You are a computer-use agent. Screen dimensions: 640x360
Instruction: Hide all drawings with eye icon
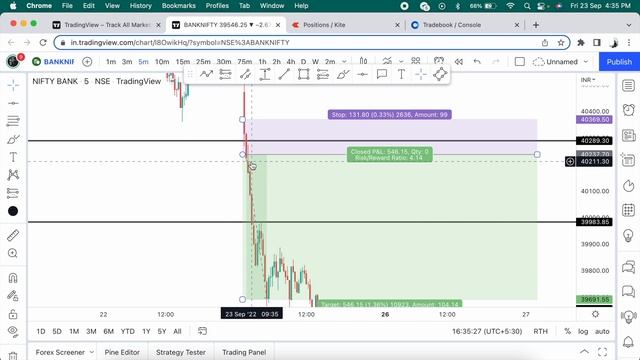[13, 331]
